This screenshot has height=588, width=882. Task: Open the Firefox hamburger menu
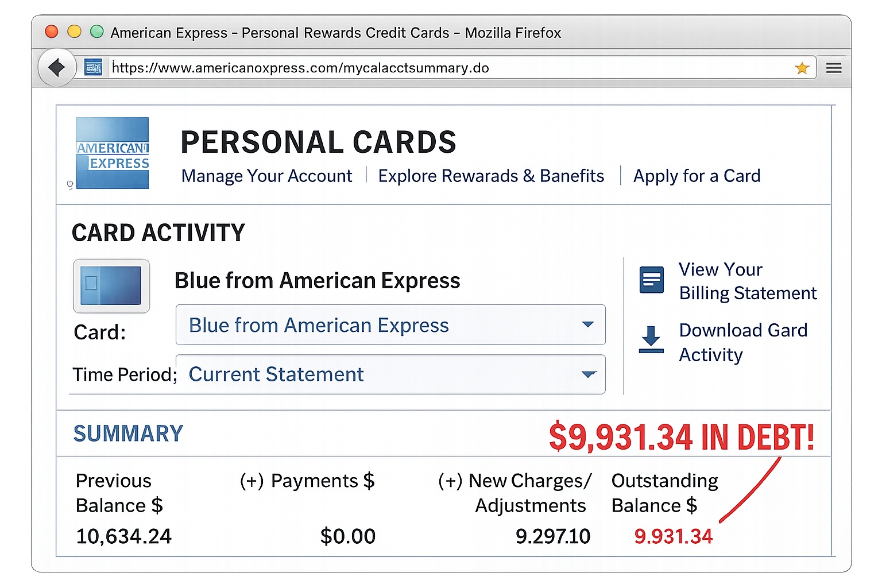click(x=834, y=68)
